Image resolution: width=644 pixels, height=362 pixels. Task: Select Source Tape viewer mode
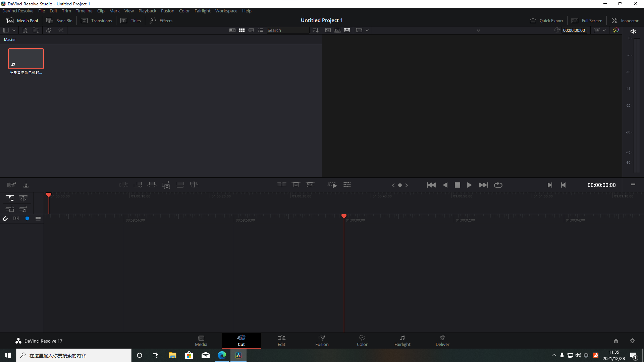[337, 30]
